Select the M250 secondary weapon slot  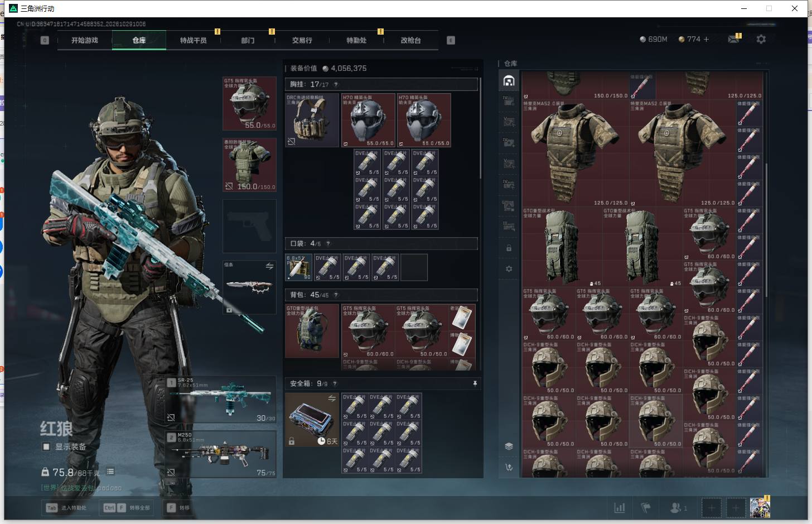point(221,454)
